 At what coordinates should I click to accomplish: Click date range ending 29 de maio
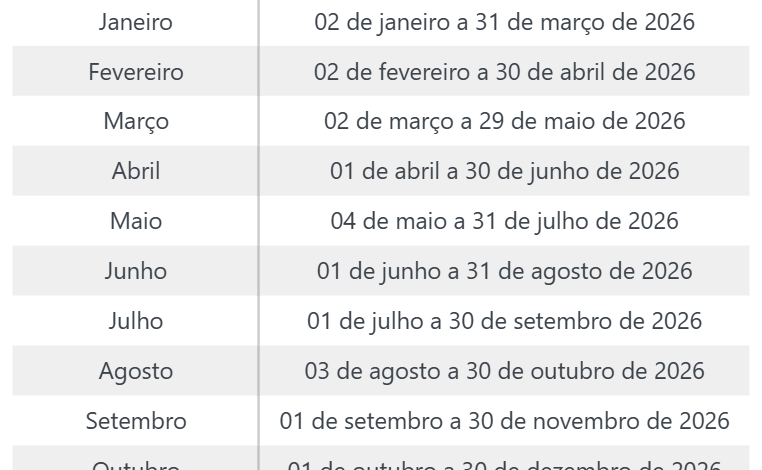[x=504, y=122]
